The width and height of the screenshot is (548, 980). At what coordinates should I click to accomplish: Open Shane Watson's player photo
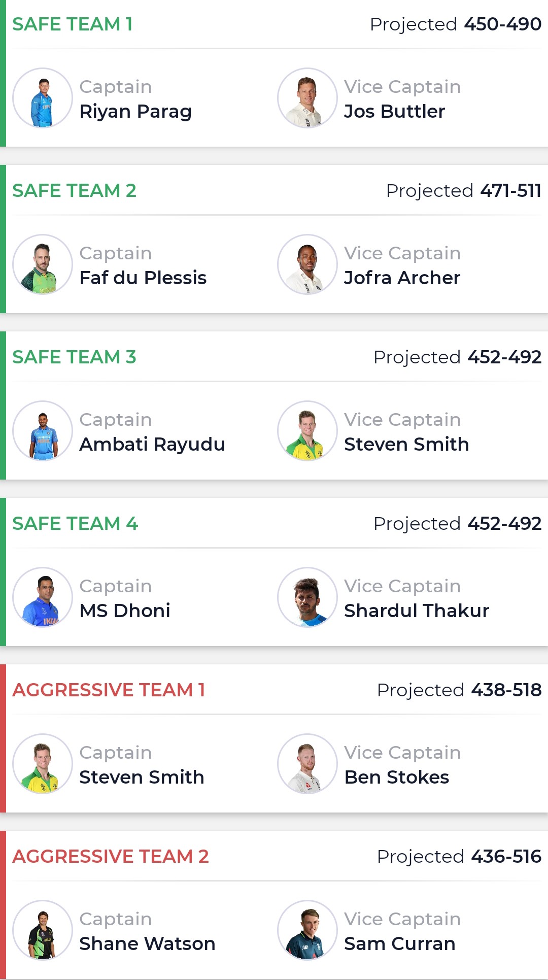(x=43, y=930)
